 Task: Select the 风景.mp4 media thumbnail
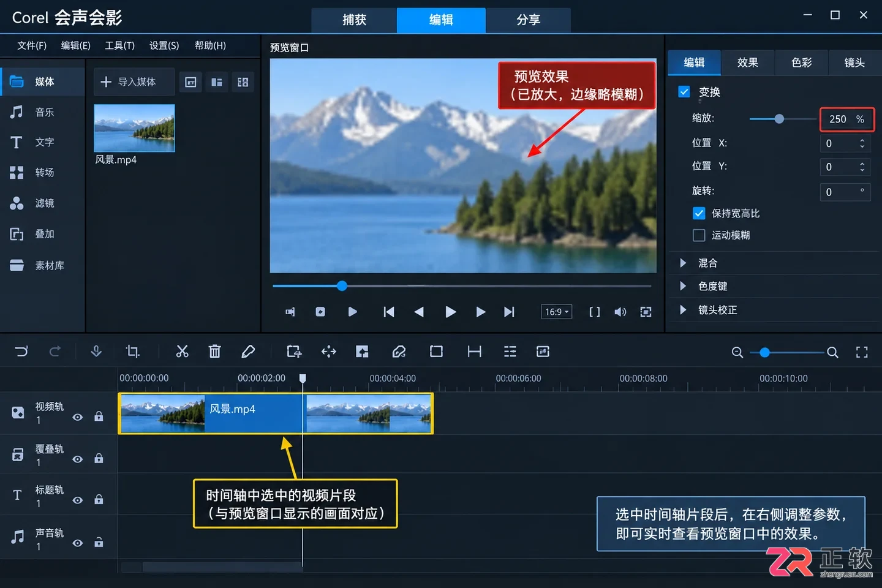point(134,128)
